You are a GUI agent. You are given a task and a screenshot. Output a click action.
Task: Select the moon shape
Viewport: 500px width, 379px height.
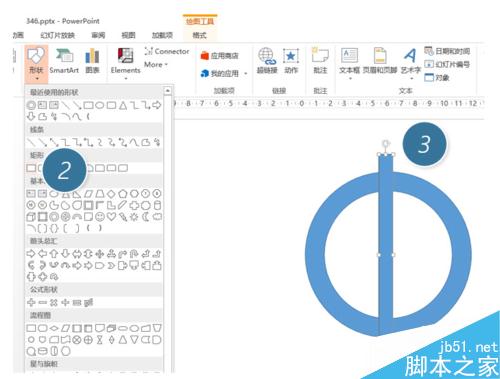pos(146,217)
